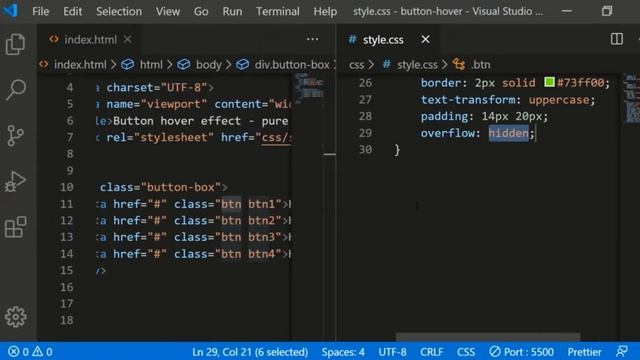Click the Prettier status bar item
Image resolution: width=640 pixels, height=360 pixels.
coord(584,351)
